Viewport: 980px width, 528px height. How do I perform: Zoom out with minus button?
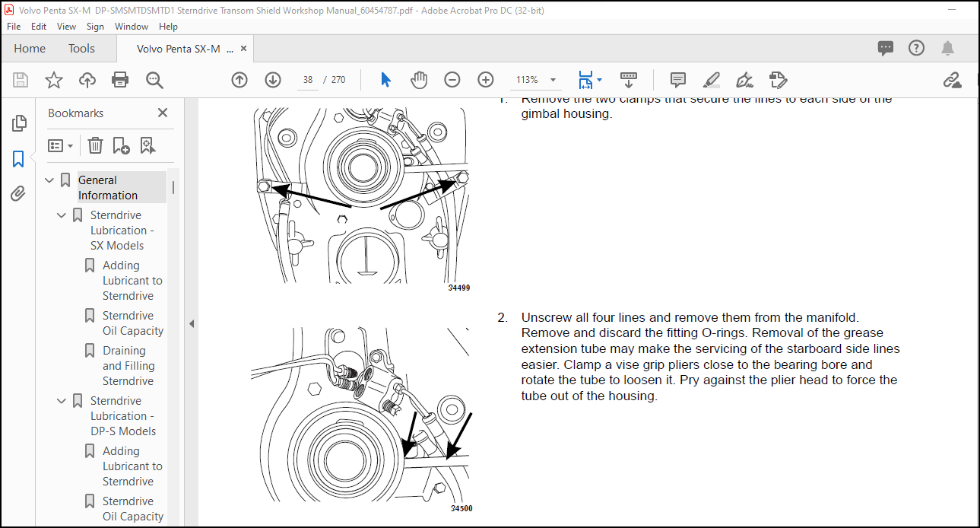coord(452,80)
